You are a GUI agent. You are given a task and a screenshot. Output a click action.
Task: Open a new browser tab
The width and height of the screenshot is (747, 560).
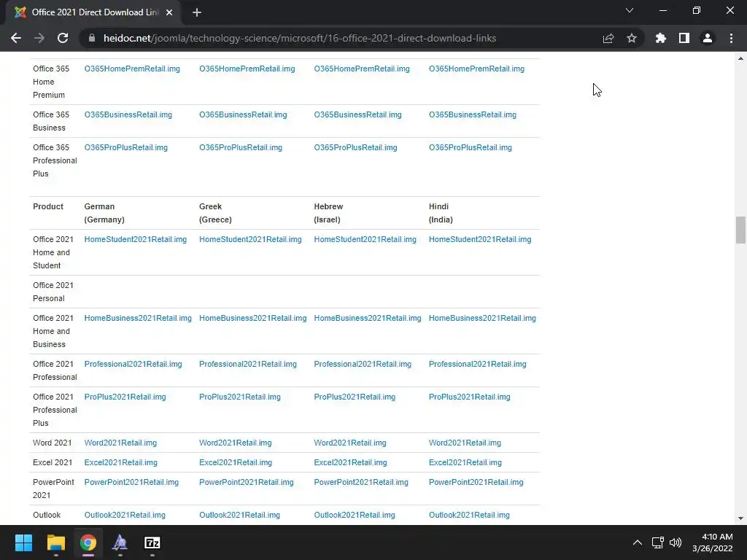tap(197, 12)
